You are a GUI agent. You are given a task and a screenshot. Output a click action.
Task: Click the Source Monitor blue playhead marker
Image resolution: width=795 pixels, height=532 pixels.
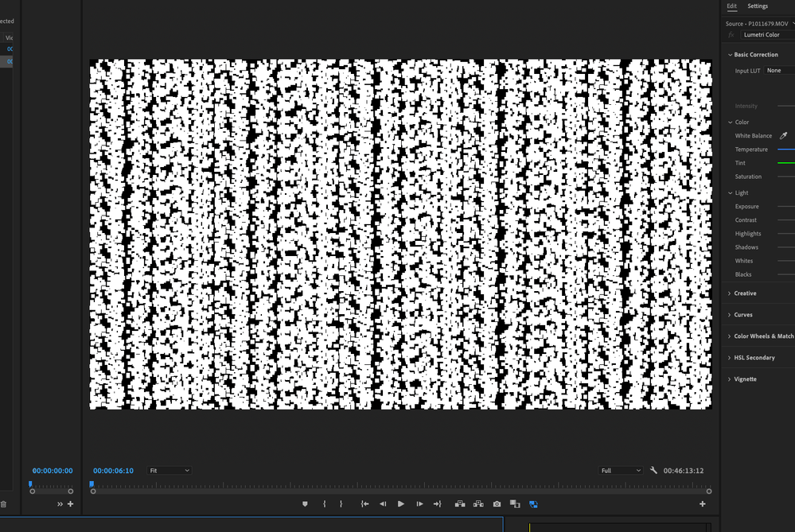pyautogui.click(x=30, y=484)
